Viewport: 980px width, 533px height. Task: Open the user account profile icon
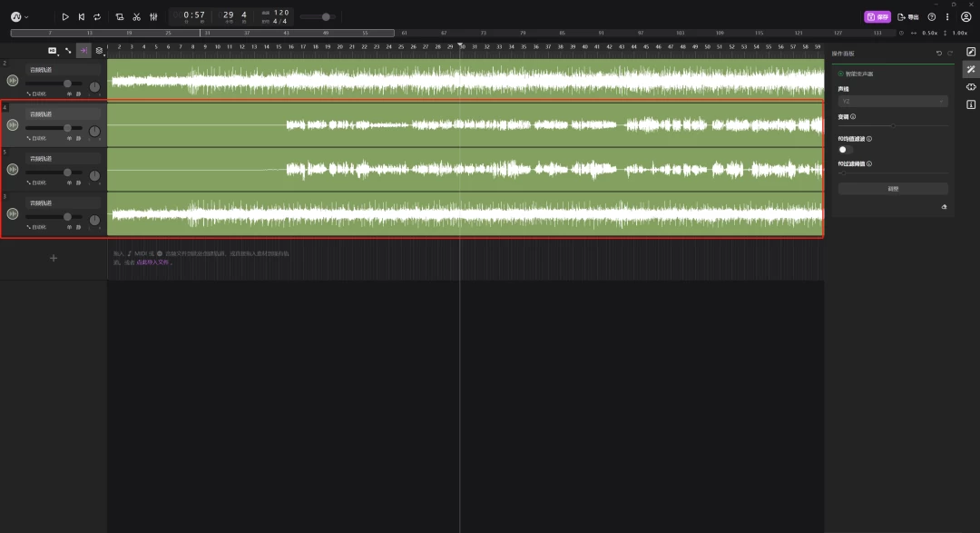965,16
